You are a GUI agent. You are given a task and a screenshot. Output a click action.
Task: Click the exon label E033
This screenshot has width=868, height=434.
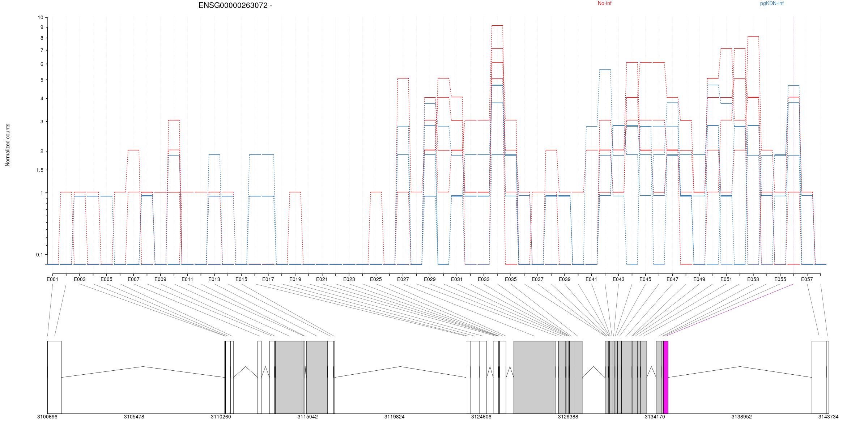[484, 279]
